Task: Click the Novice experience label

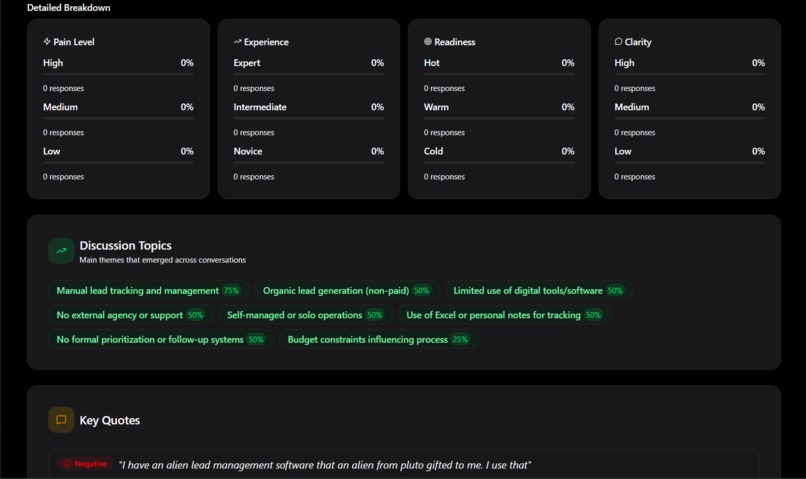Action: click(248, 151)
